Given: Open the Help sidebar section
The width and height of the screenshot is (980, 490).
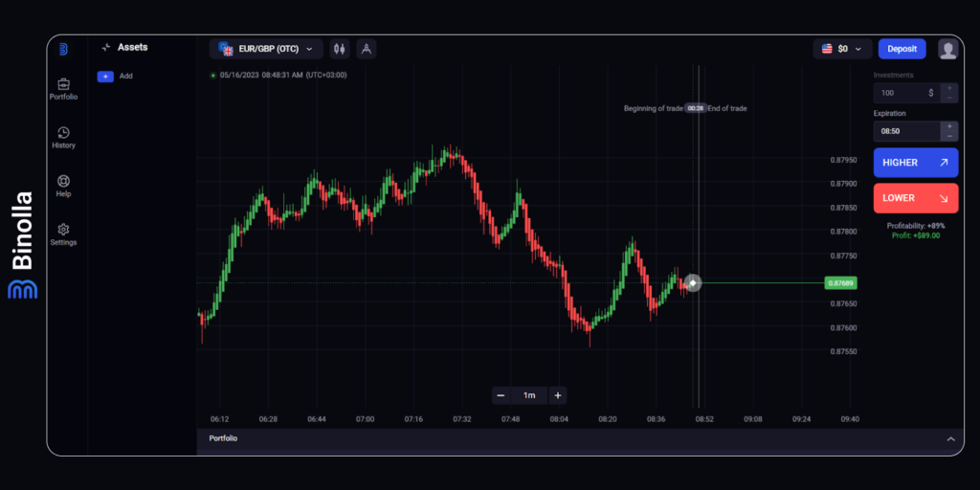Looking at the screenshot, I should click(63, 187).
